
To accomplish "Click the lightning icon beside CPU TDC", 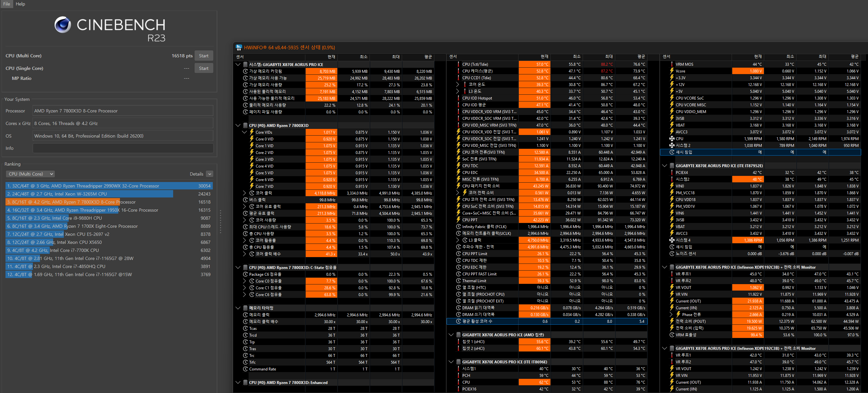I will (458, 166).
